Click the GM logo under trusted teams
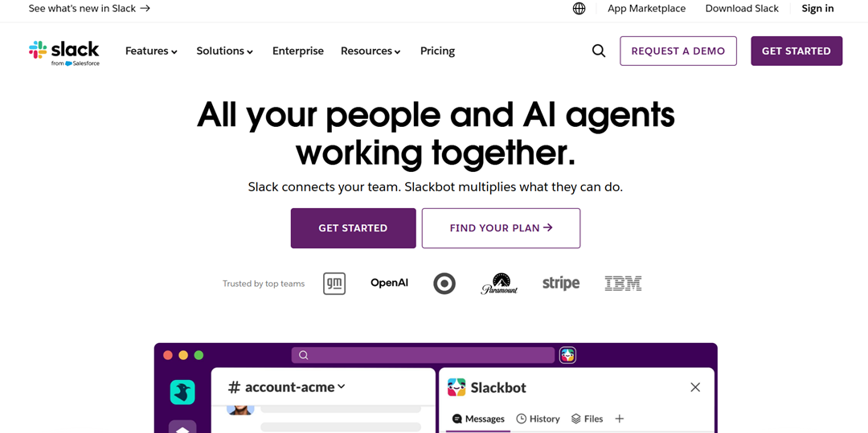The width and height of the screenshot is (868, 433). (334, 284)
